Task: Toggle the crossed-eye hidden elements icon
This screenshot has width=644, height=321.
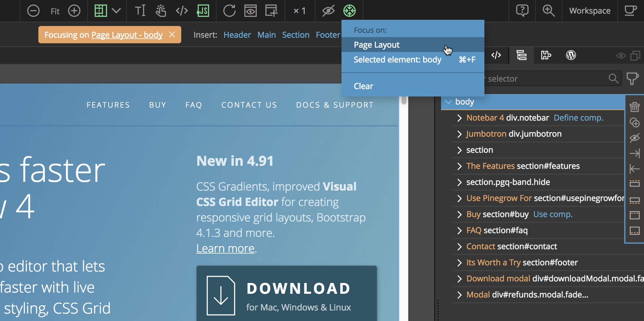Action: [x=328, y=11]
